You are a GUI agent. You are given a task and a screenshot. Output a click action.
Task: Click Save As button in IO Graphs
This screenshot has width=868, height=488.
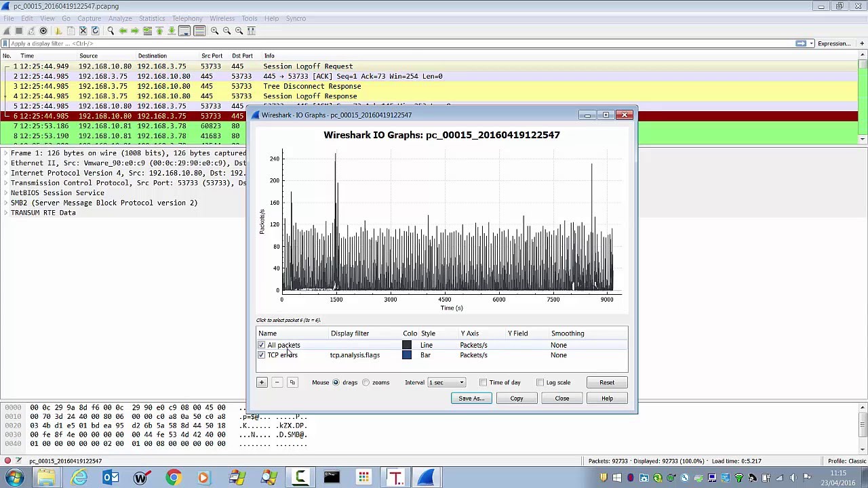[x=471, y=399]
